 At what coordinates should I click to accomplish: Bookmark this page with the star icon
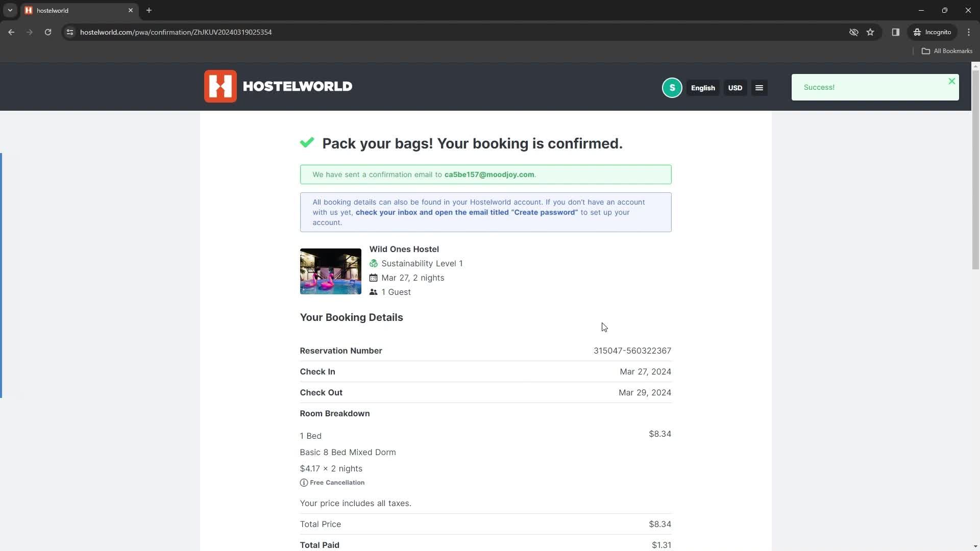pyautogui.click(x=870, y=32)
